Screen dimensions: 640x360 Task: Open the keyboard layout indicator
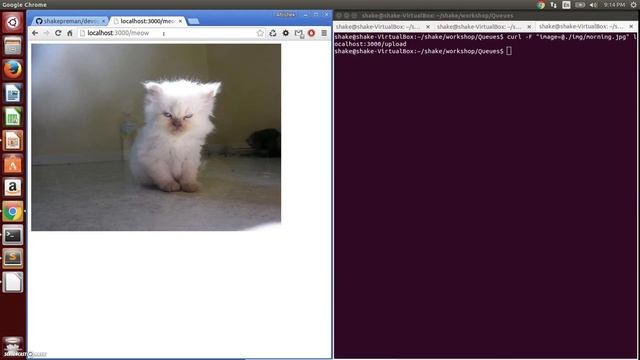tap(566, 5)
